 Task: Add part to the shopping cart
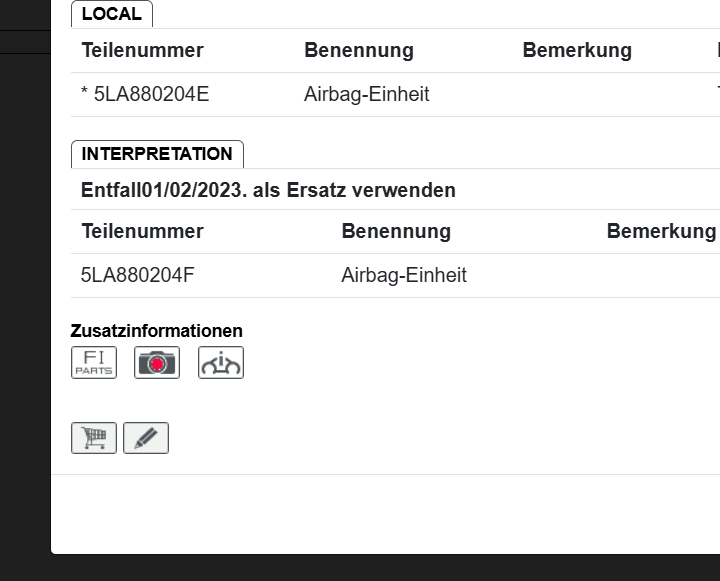(94, 438)
